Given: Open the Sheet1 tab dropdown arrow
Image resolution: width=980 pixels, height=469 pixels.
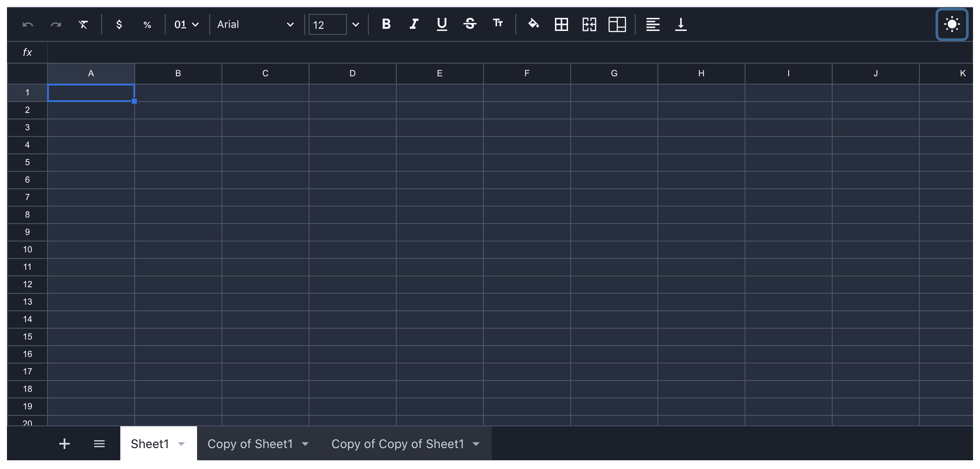Looking at the screenshot, I should (181, 443).
